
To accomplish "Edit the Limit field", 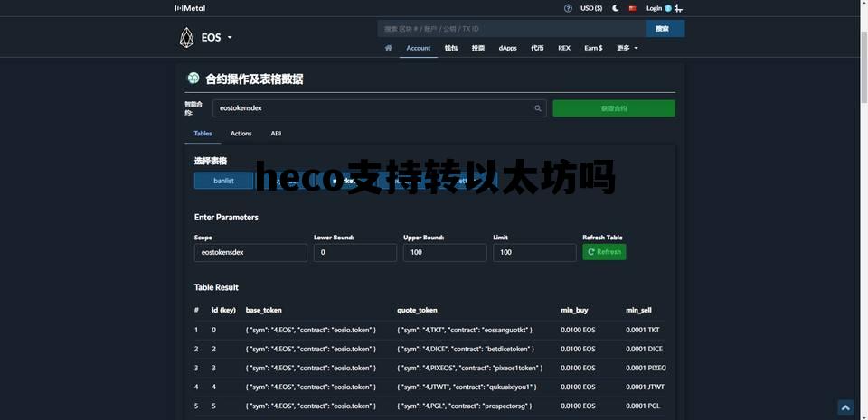I will [534, 253].
